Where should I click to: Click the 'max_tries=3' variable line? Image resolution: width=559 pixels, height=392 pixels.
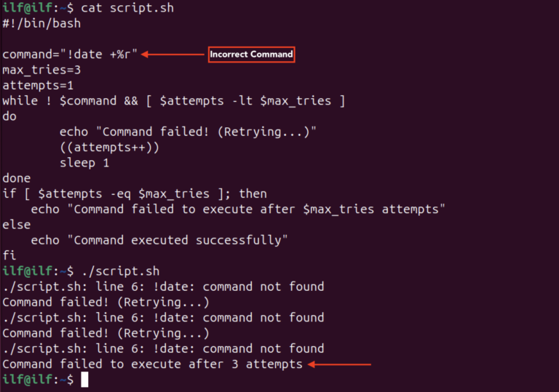click(41, 71)
